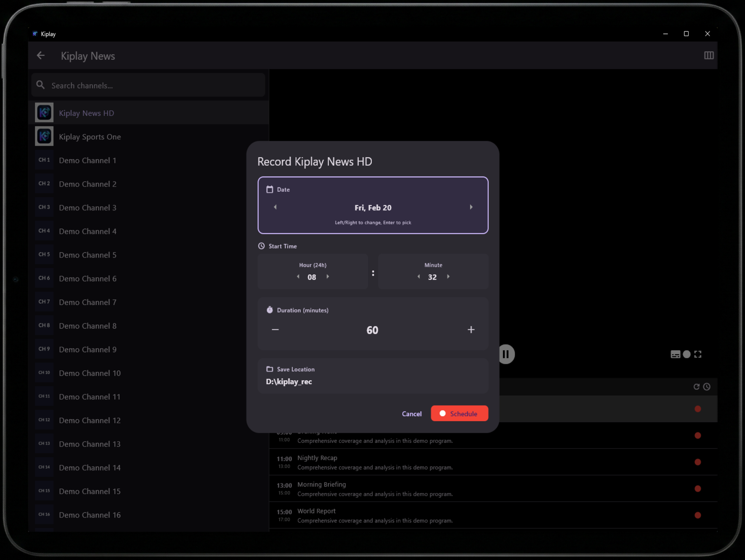The image size is (745, 560).
Task: Increase the minute value past 32
Action: tap(448, 276)
